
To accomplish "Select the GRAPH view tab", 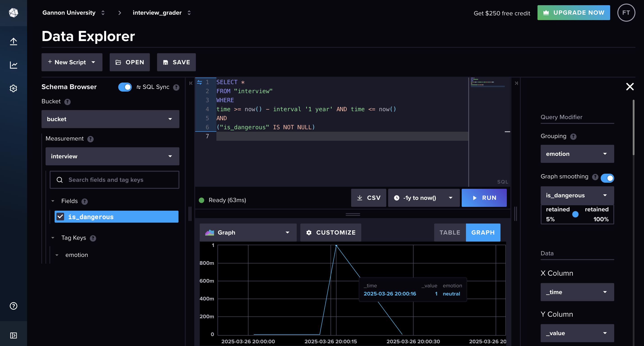I will click(x=483, y=233).
